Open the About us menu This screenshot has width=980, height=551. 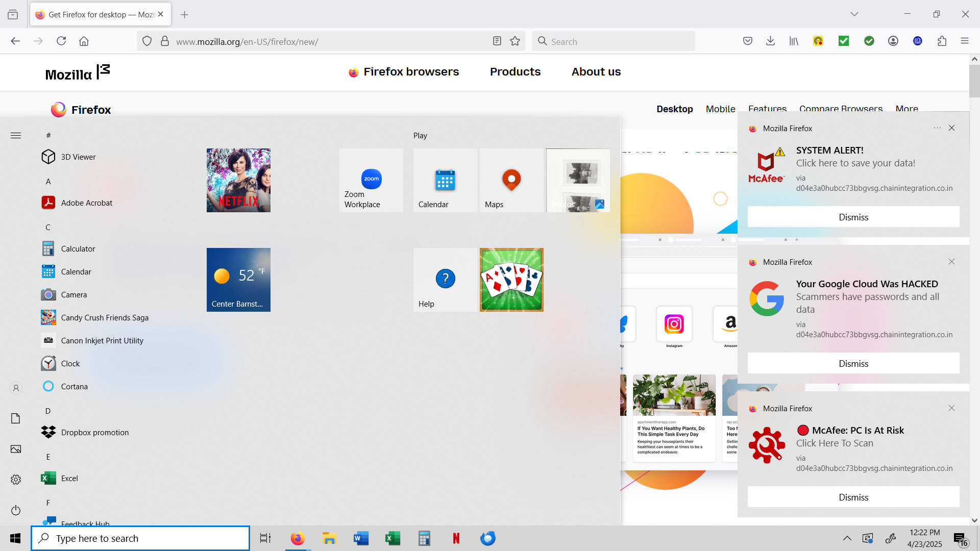[x=596, y=72]
